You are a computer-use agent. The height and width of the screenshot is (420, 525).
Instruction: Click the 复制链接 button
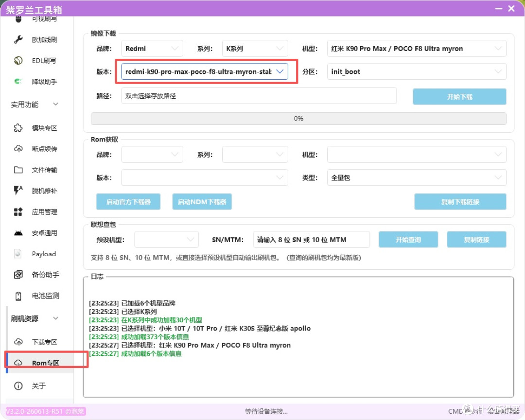(476, 240)
